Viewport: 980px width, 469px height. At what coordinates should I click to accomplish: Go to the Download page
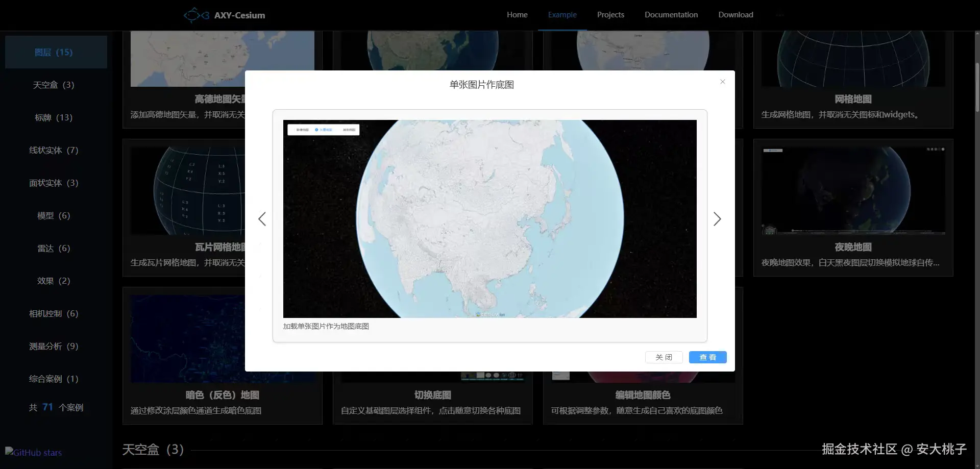pyautogui.click(x=736, y=15)
